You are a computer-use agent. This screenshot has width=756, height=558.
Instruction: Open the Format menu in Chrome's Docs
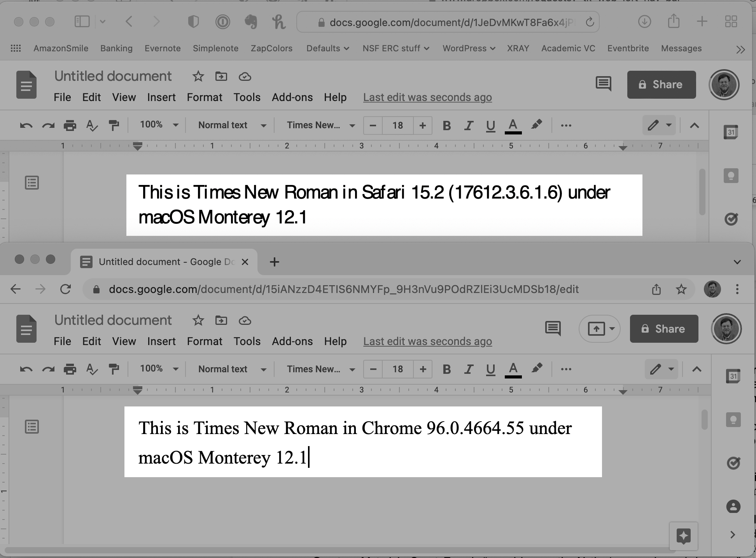(x=204, y=341)
